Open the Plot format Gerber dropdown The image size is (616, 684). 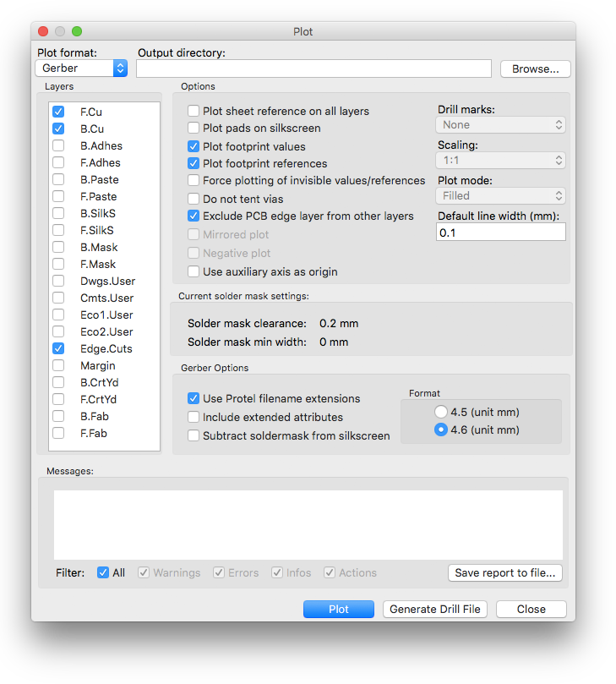coord(81,68)
